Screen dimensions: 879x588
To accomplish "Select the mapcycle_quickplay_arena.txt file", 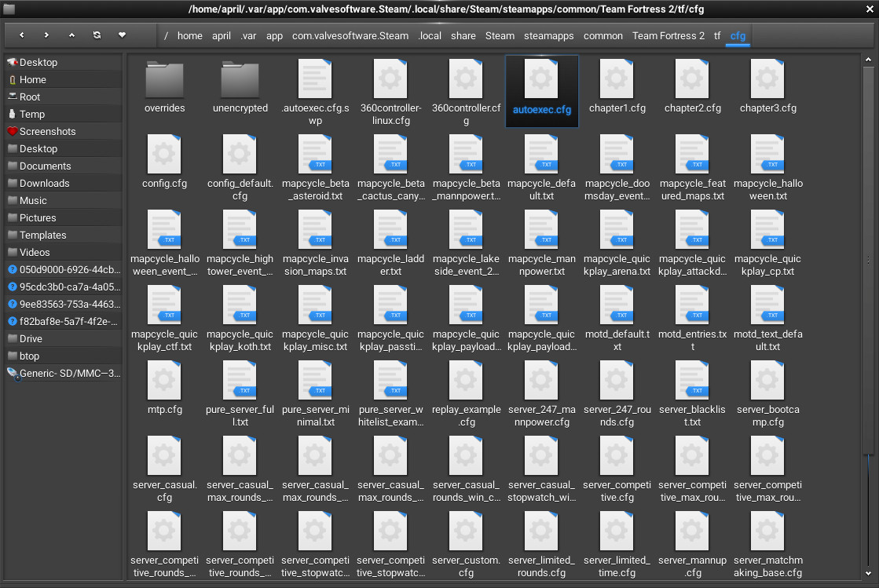I will 617,243.
